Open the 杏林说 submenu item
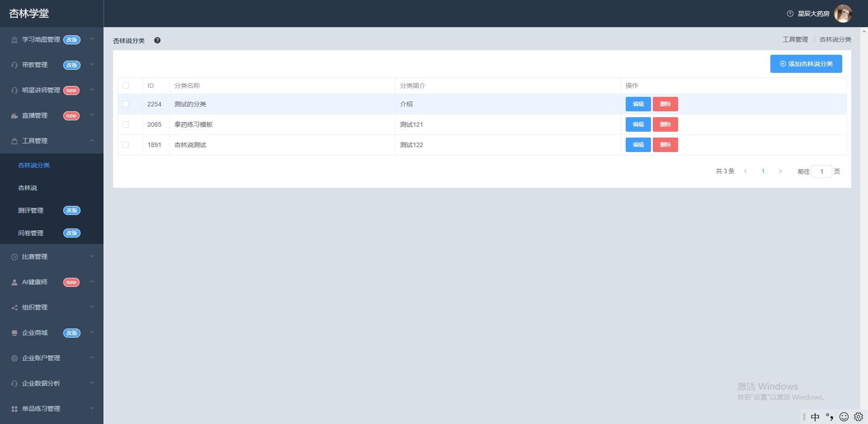The height and width of the screenshot is (424, 868). pos(28,188)
